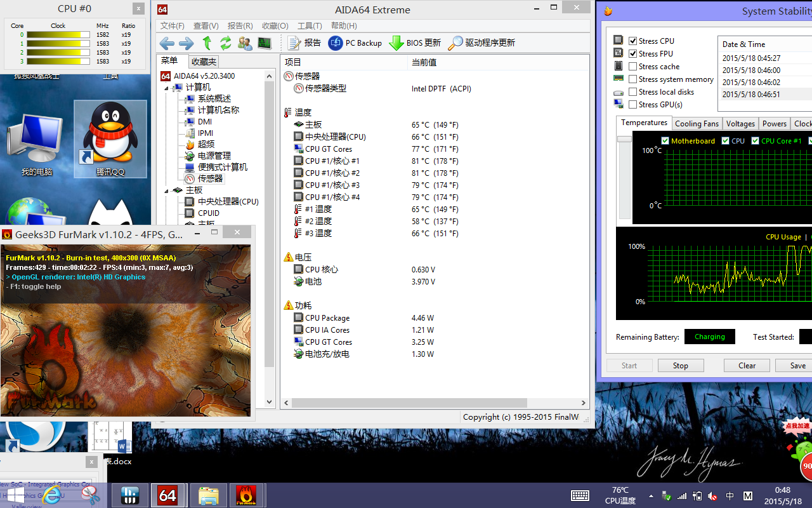Viewport: 812px width, 508px height.
Task: Go back with AIDA64 back arrow
Action: pyautogui.click(x=167, y=43)
